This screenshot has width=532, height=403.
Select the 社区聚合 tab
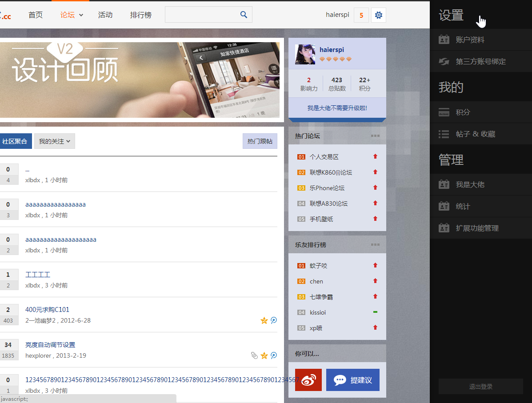click(15, 141)
